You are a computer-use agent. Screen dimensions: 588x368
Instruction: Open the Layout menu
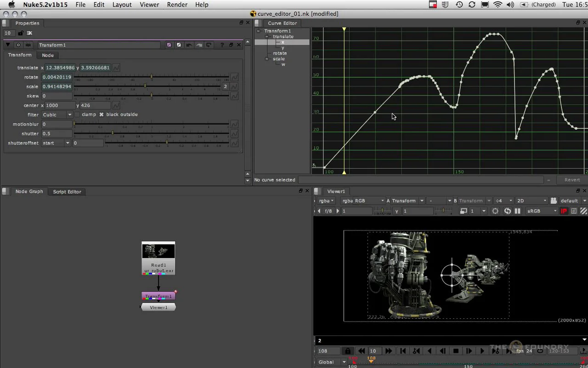[x=122, y=5]
